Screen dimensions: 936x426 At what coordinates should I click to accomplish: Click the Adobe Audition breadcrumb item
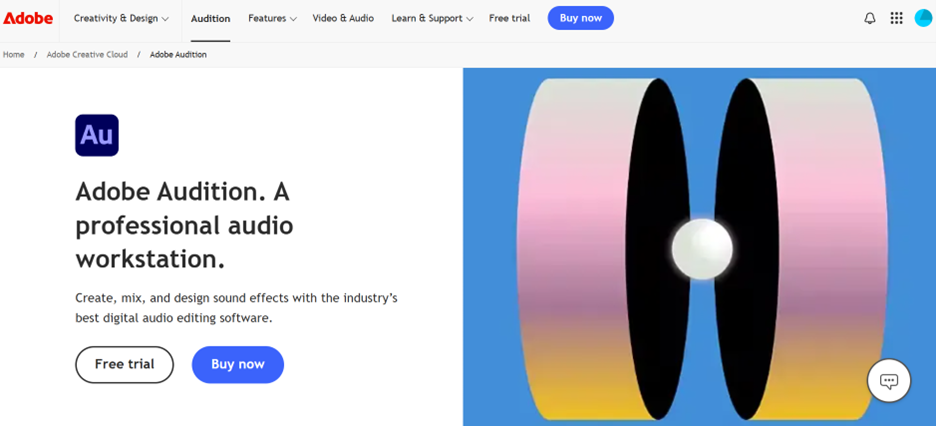(x=178, y=54)
